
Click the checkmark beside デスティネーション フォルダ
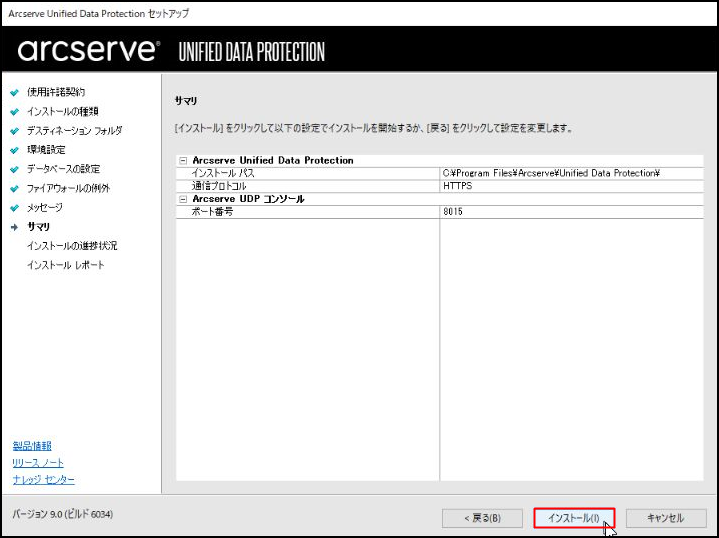(14, 131)
